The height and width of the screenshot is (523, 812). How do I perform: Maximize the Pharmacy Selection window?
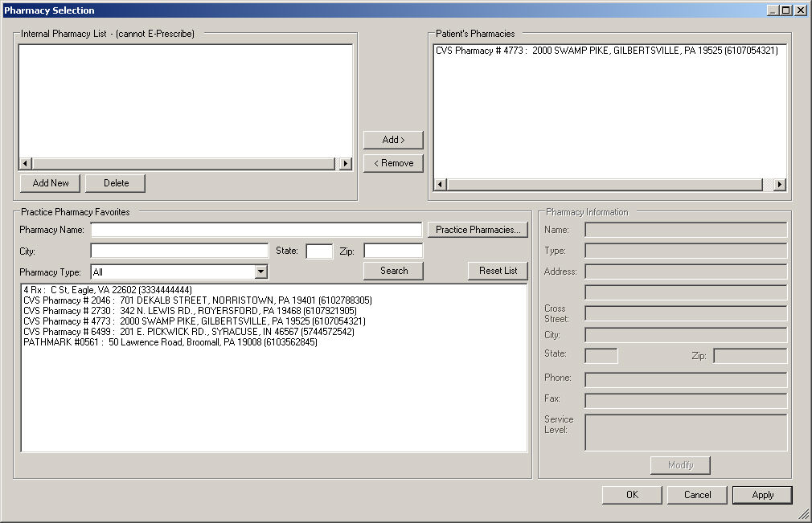tap(785, 10)
